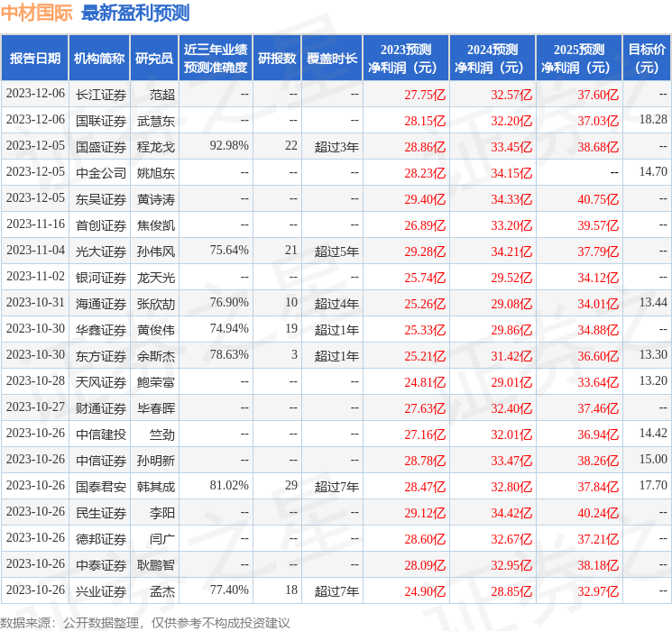Image resolution: width=672 pixels, height=631 pixels.
Task: Click analyst name 范超
Action: [162, 95]
